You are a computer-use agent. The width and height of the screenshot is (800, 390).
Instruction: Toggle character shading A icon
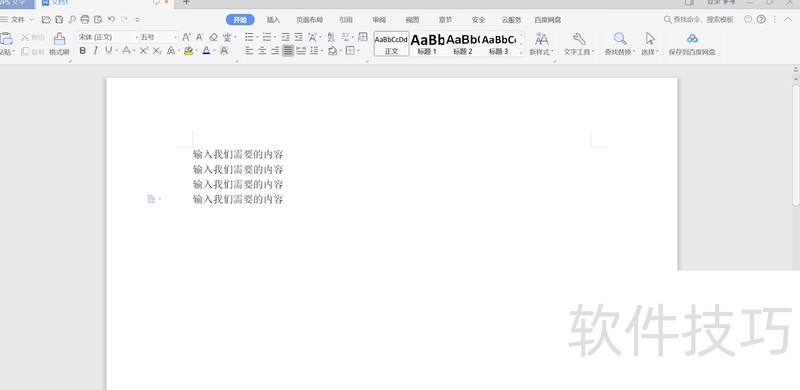click(224, 51)
